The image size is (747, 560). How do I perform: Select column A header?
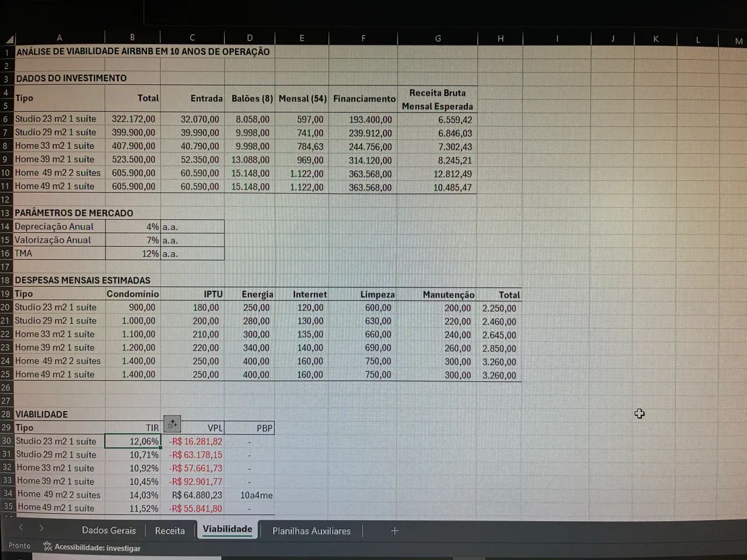coord(59,38)
